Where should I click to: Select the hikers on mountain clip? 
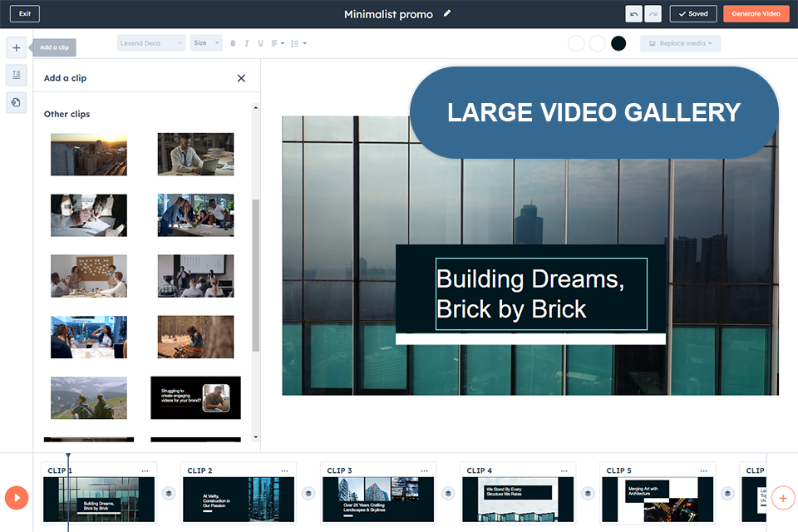(89, 398)
